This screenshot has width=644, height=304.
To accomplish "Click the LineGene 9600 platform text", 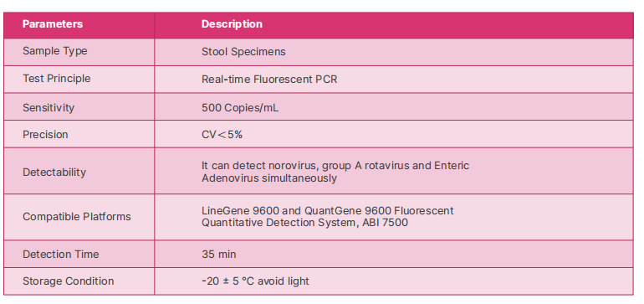I will pyautogui.click(x=328, y=210).
